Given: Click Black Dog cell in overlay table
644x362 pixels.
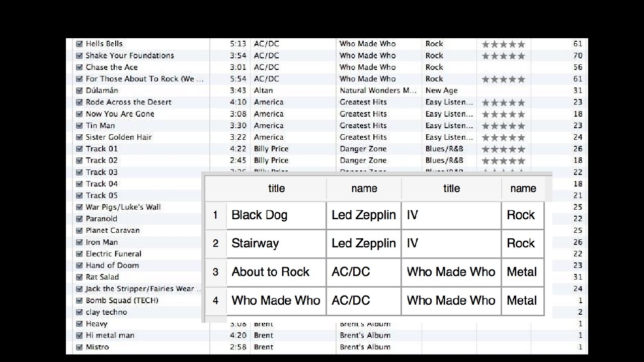Looking at the screenshot, I should (x=276, y=215).
